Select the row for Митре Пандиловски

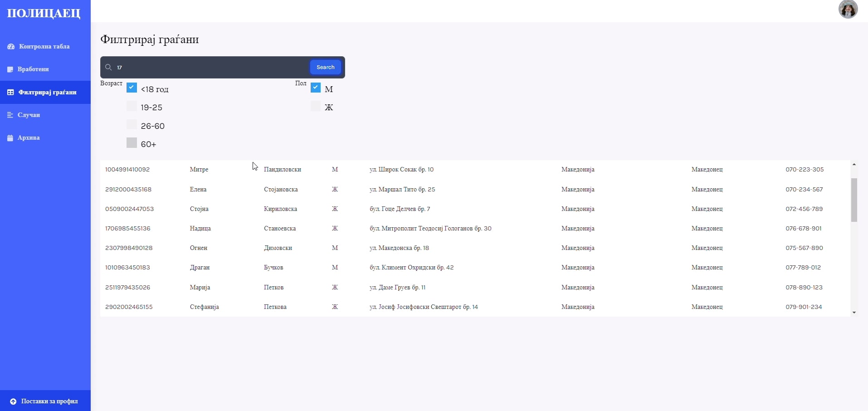click(x=245, y=170)
